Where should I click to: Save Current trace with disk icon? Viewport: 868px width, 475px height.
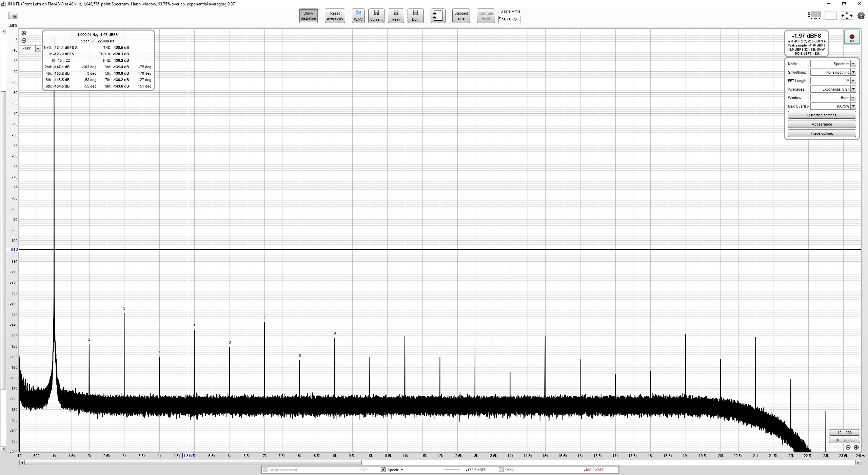pos(376,16)
